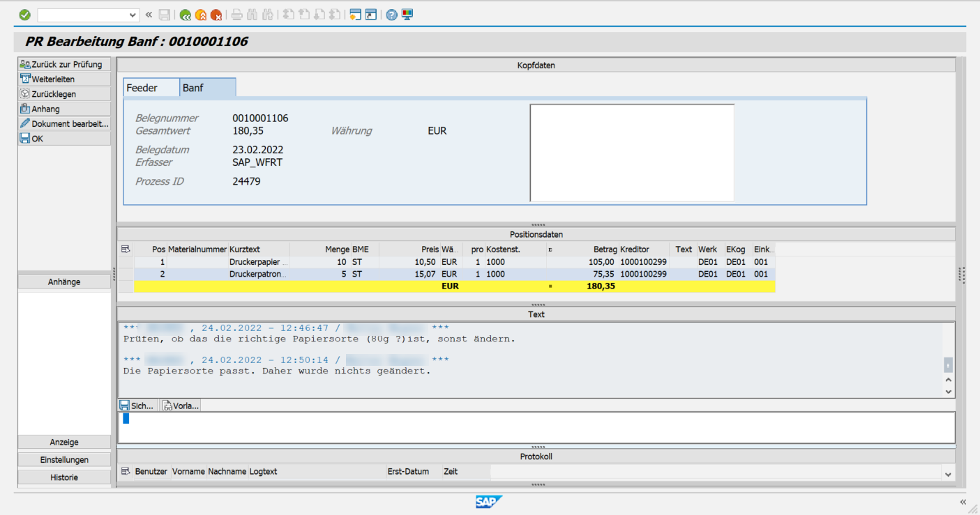The width and height of the screenshot is (980, 515).
Task: Open the dropdown arrow beside the Protokoll header
Action: point(948,473)
